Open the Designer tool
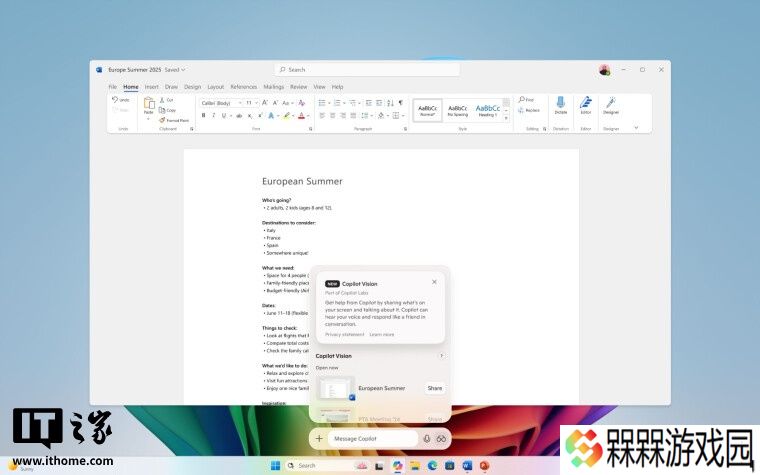Viewport: 760px width, 475px height. point(611,105)
